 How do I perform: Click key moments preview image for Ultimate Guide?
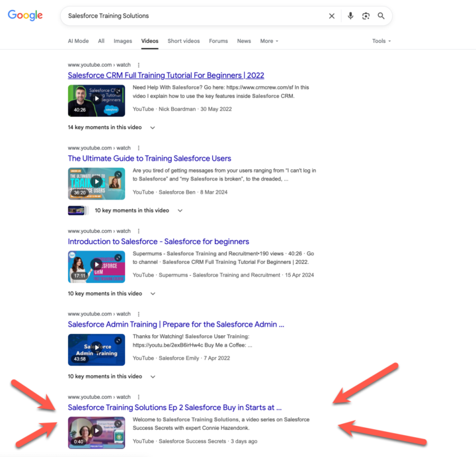(x=77, y=210)
